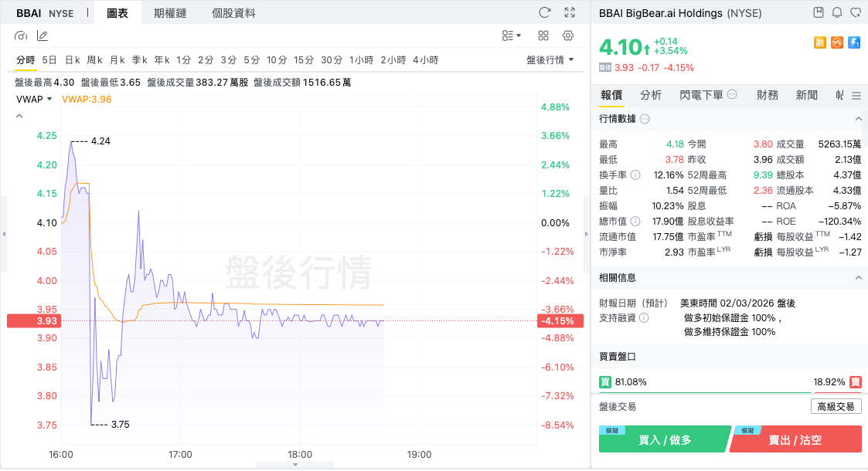The height and width of the screenshot is (471, 868).
Task: Click the bookmark note icon beside stock name
Action: (x=819, y=12)
